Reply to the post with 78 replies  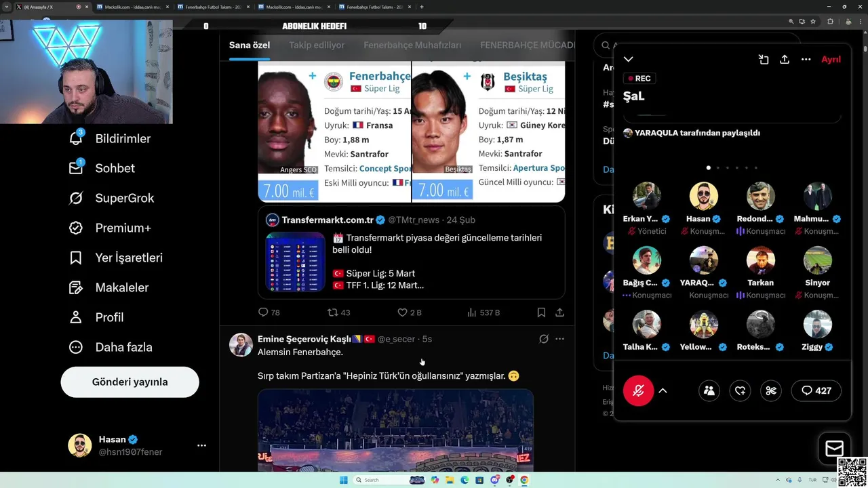click(269, 312)
